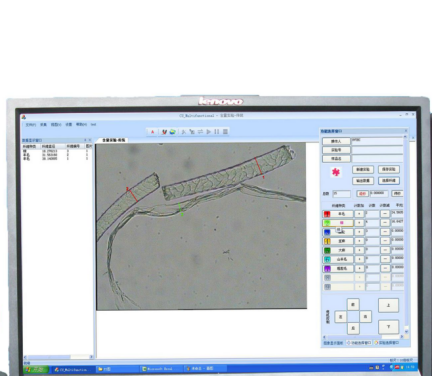The image size is (432, 376).
Task: Decrease count with minus in dark green row
Action: [x=385, y=250]
